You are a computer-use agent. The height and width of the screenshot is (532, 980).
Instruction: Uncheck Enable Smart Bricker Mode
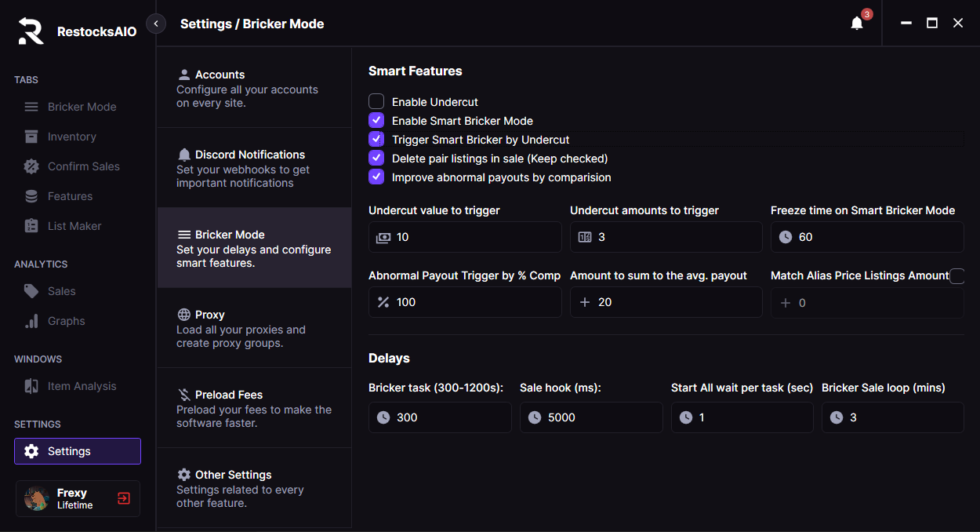point(376,120)
